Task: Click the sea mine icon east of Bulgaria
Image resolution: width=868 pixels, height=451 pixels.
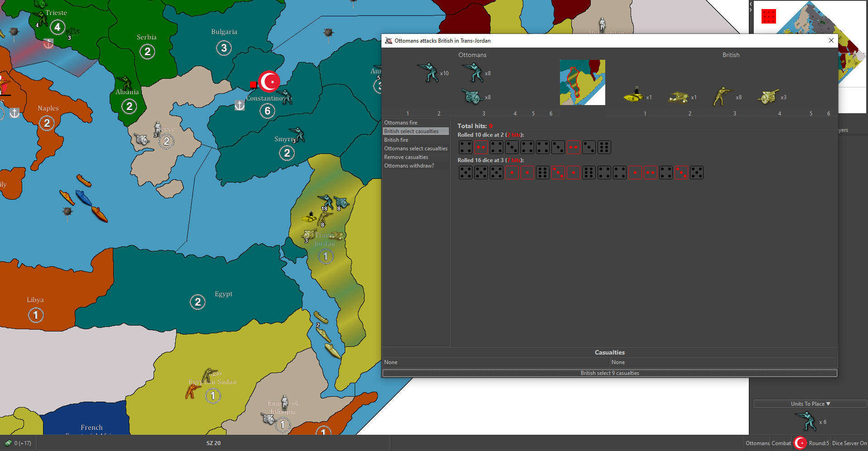Action: [x=328, y=33]
